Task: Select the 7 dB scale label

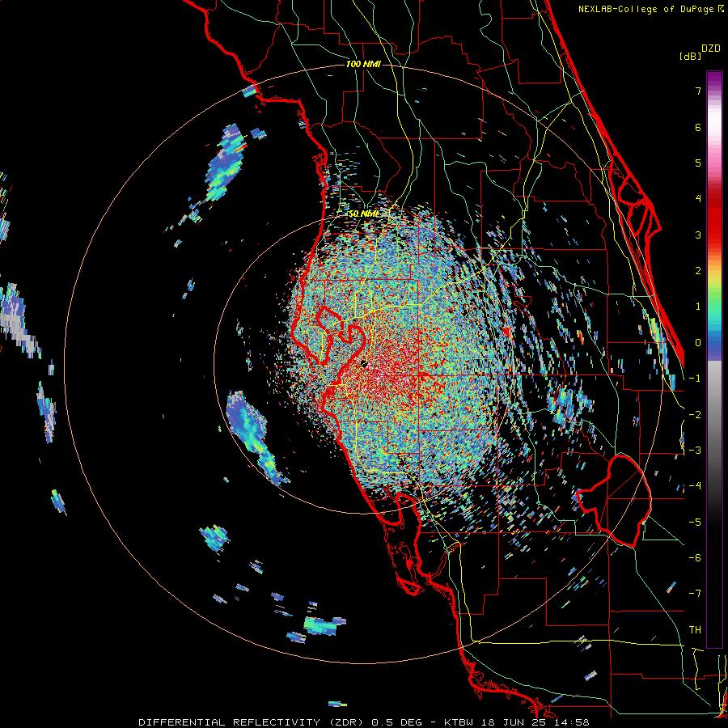Action: click(698, 91)
